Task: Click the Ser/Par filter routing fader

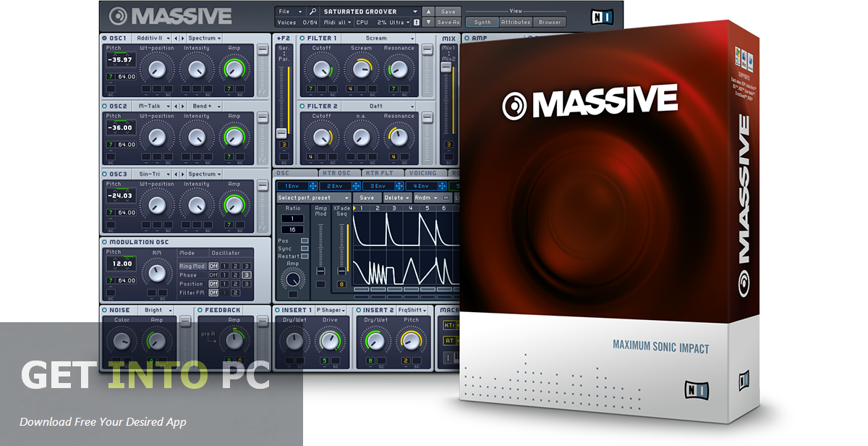Action: click(x=281, y=134)
